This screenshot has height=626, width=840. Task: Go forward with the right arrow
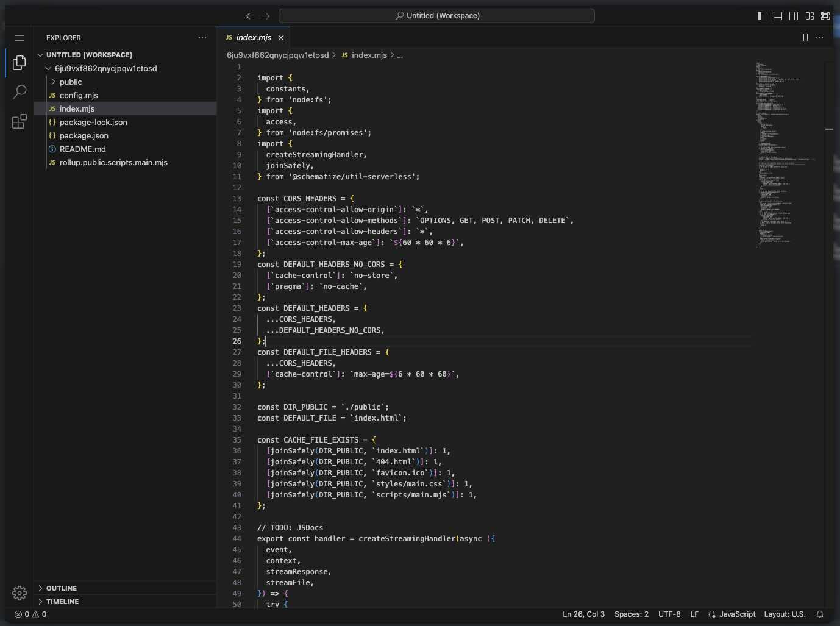(266, 16)
